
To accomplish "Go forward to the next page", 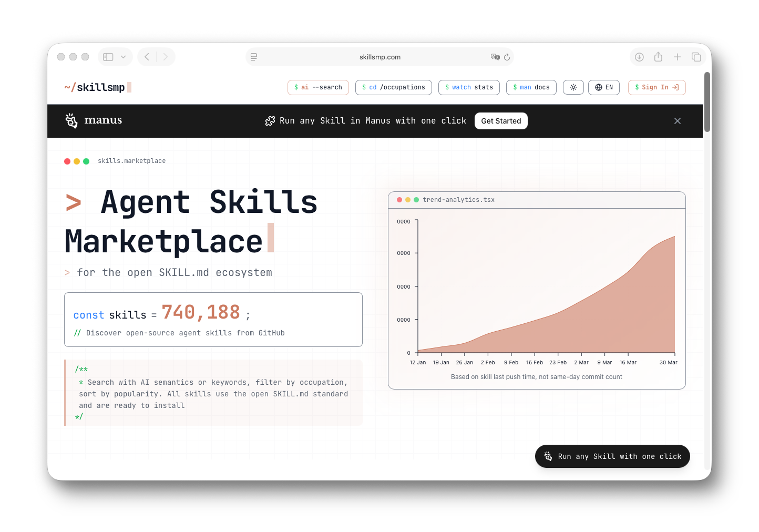I will pos(165,57).
